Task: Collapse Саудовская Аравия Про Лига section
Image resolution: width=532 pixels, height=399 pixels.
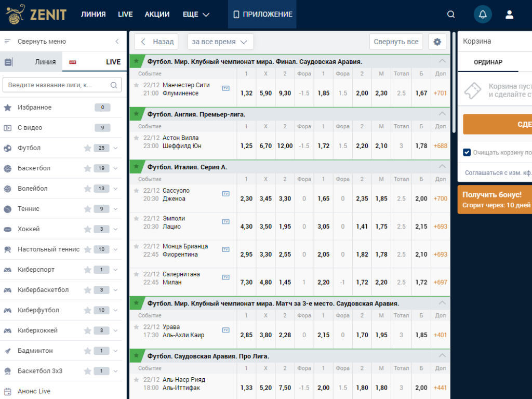Action: (442, 355)
